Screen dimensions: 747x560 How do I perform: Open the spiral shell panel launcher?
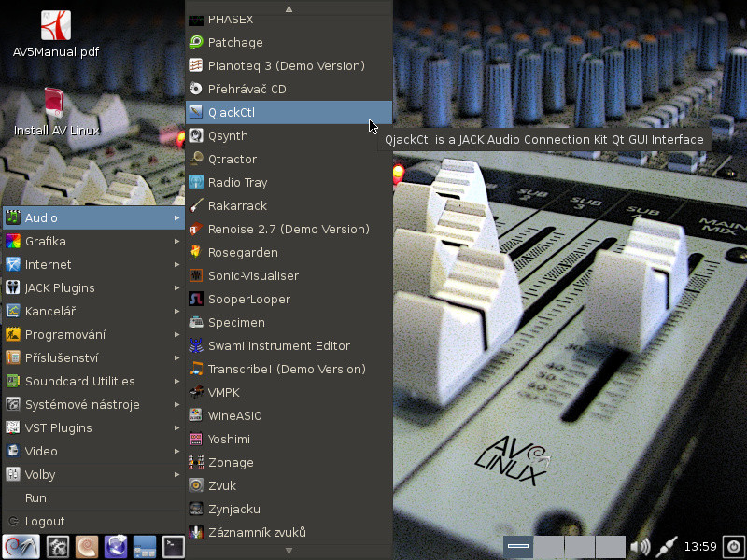pos(87,547)
